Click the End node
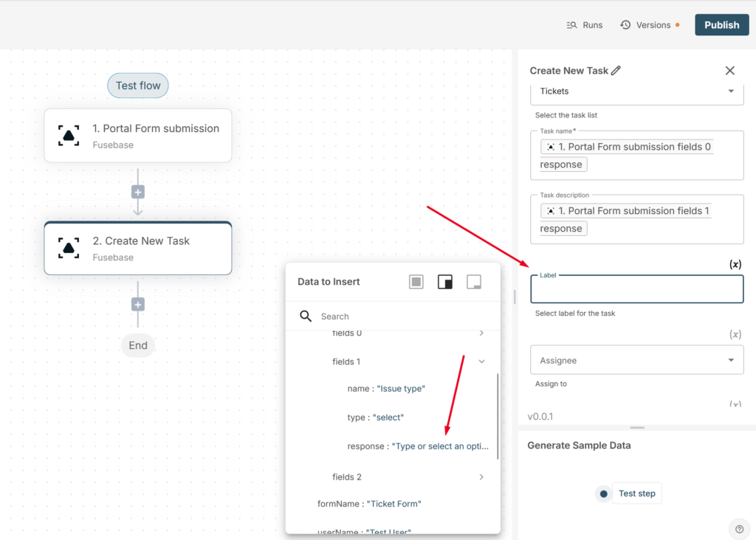The width and height of the screenshot is (756, 540). tap(138, 345)
